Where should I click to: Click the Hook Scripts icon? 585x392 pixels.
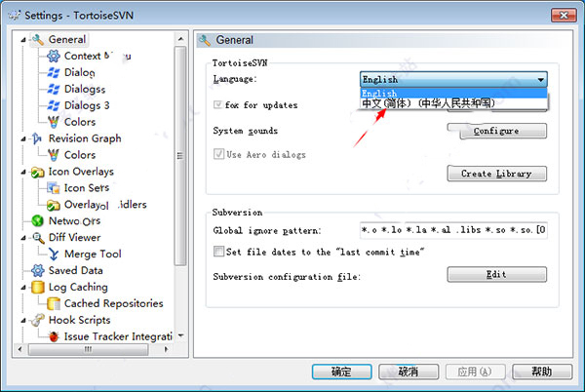pyautogui.click(x=38, y=320)
